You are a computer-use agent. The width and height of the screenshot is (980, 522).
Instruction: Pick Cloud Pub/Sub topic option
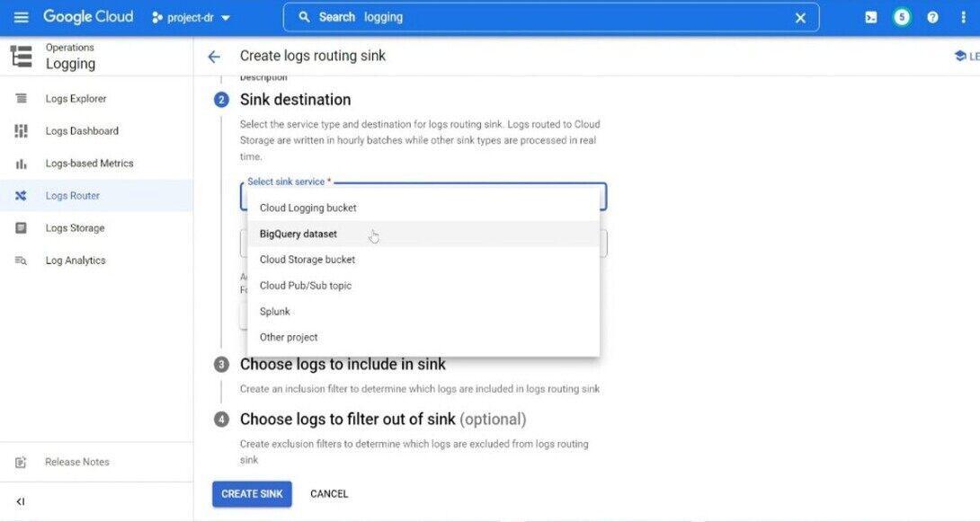coord(306,286)
